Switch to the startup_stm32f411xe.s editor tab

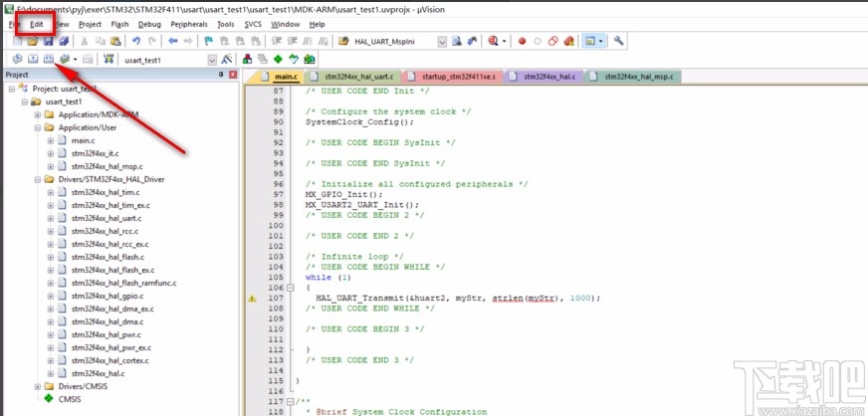coord(452,77)
